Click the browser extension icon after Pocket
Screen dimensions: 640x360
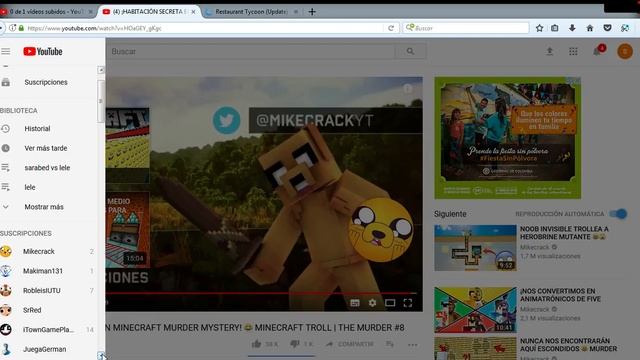(x=625, y=28)
